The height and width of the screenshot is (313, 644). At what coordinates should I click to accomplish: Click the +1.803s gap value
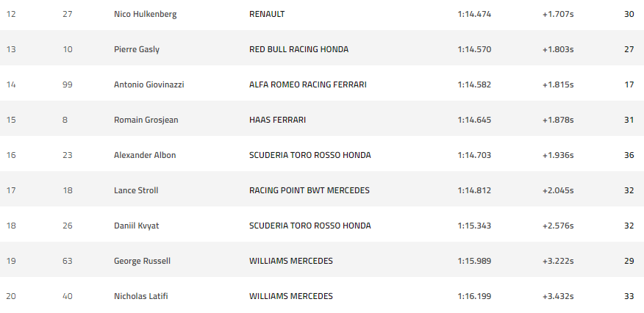click(558, 49)
